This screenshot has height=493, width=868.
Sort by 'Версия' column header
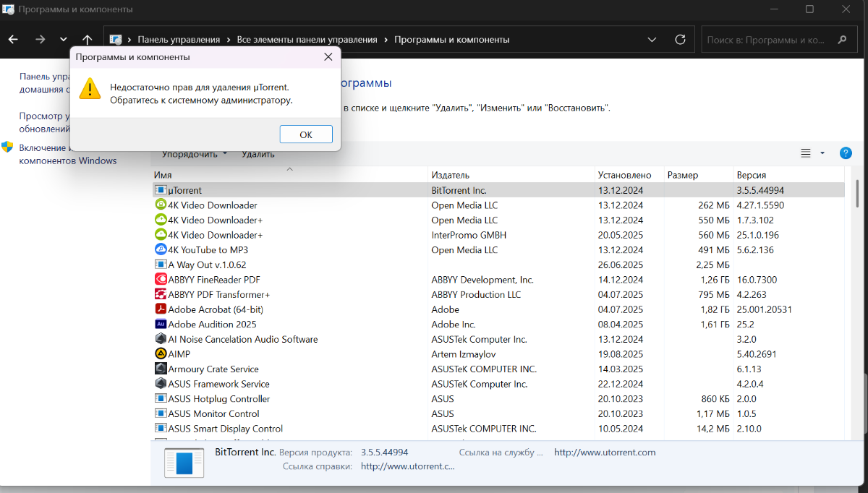coord(789,175)
